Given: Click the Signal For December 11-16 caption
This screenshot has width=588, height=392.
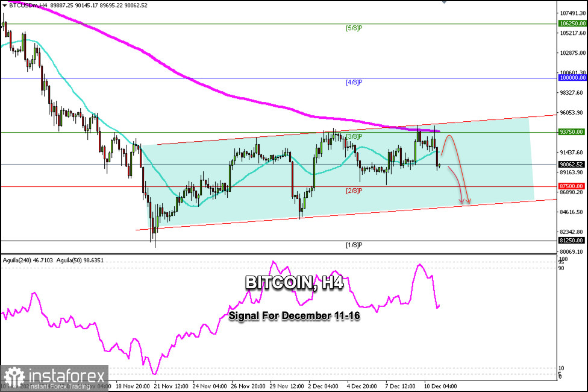Looking at the screenshot, I should click(295, 316).
